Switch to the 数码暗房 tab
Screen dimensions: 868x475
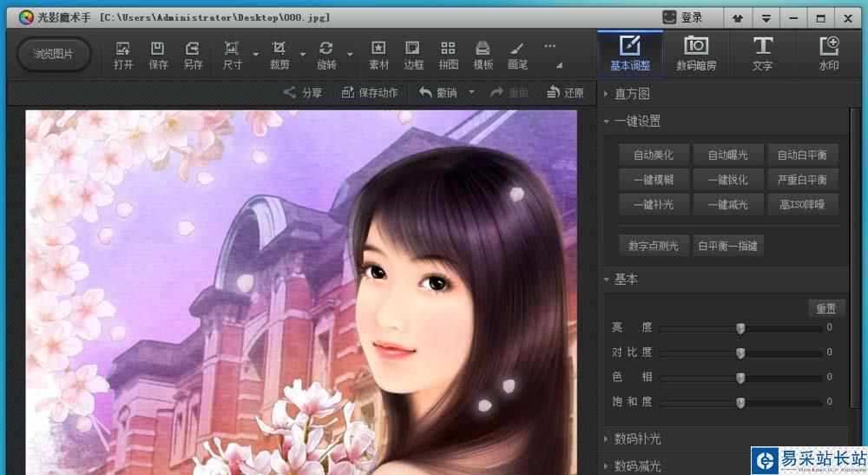click(696, 54)
